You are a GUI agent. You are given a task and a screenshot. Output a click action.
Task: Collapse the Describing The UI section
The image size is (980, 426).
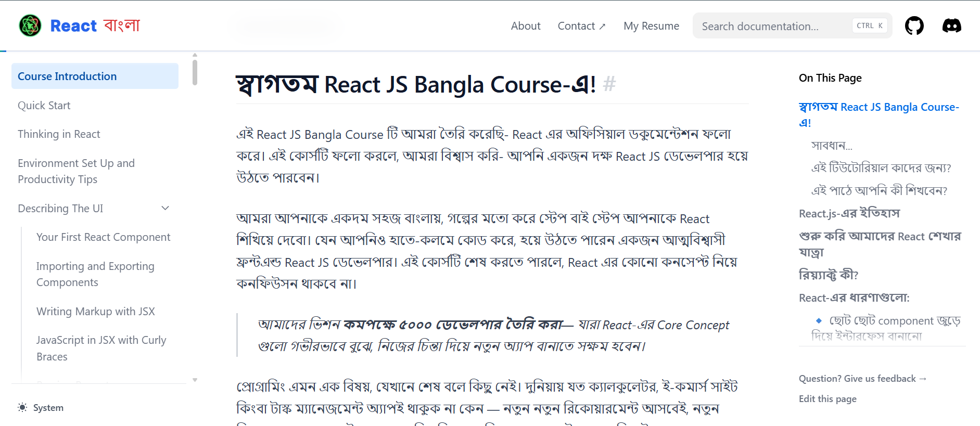click(166, 208)
